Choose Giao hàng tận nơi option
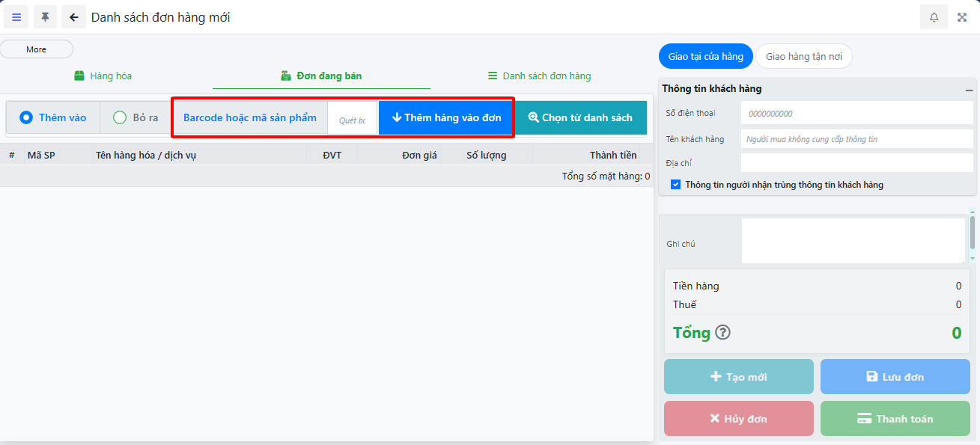 [x=803, y=57]
